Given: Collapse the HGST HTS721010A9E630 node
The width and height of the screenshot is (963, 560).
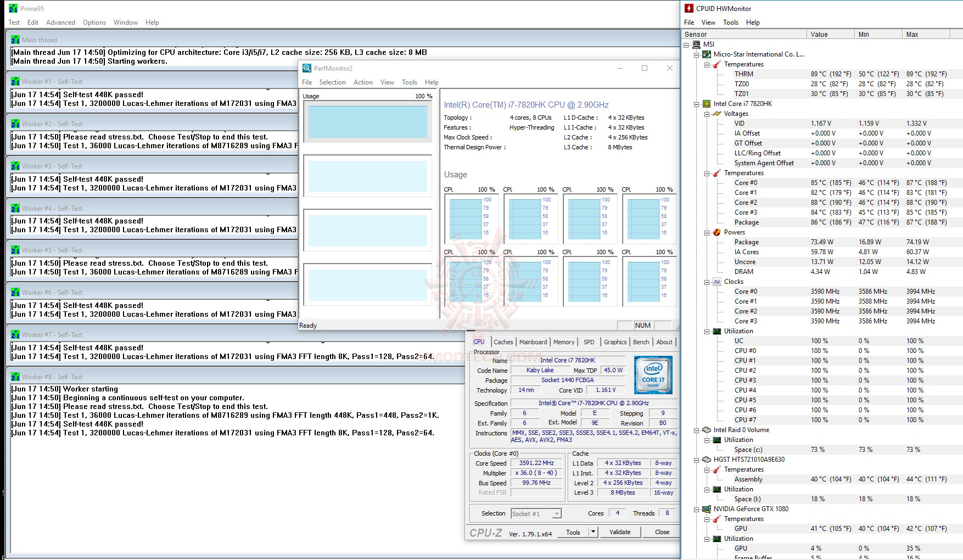Looking at the screenshot, I should [x=697, y=460].
